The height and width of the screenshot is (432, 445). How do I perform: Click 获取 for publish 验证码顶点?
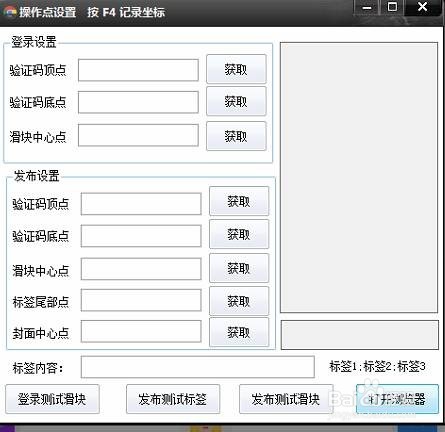[x=239, y=201]
